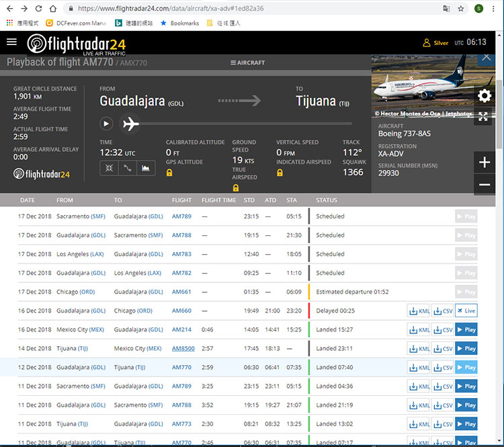This screenshot has width=504, height=447.
Task: Download KML for 12 Dec AM770
Action: click(419, 368)
